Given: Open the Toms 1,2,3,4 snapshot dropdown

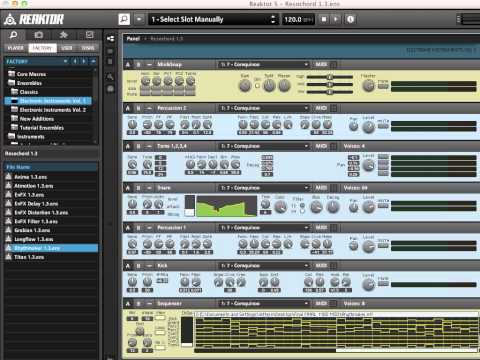Looking at the screenshot, I should pos(263,146).
